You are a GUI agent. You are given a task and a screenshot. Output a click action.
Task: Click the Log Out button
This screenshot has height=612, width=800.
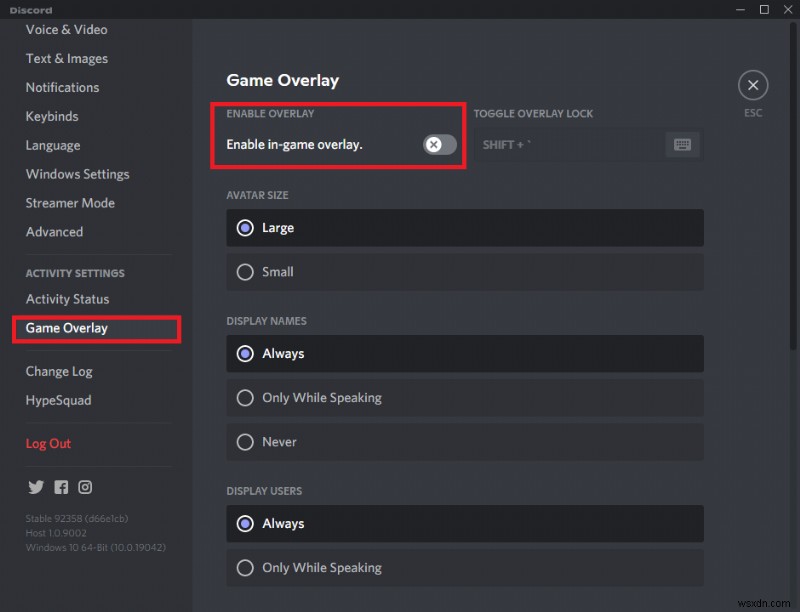(x=48, y=443)
